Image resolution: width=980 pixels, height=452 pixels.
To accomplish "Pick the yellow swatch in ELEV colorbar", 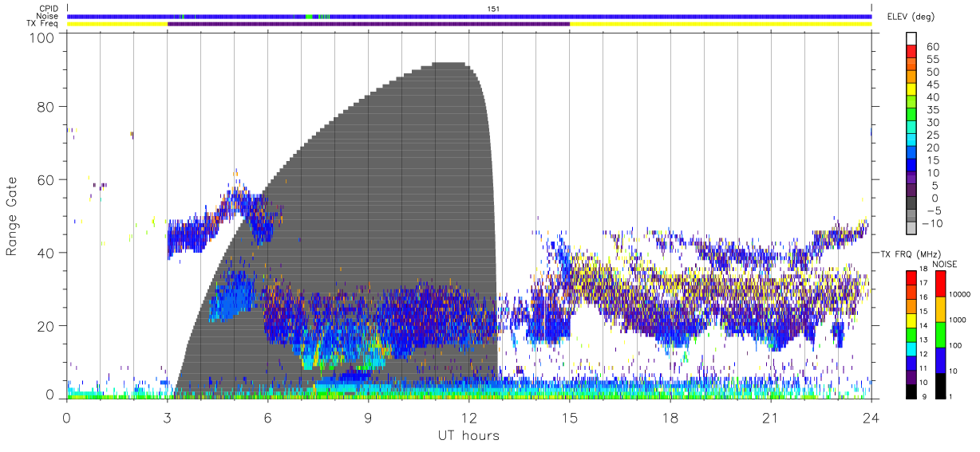I will [x=911, y=90].
